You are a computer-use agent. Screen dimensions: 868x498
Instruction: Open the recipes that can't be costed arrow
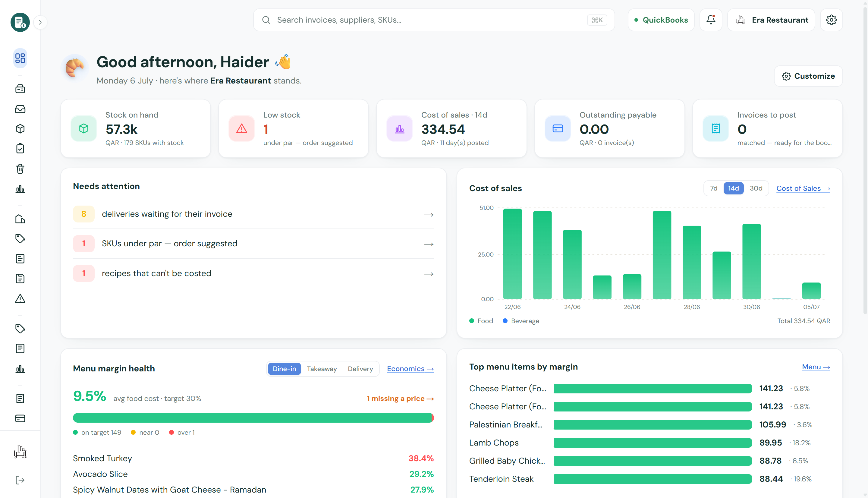click(429, 274)
